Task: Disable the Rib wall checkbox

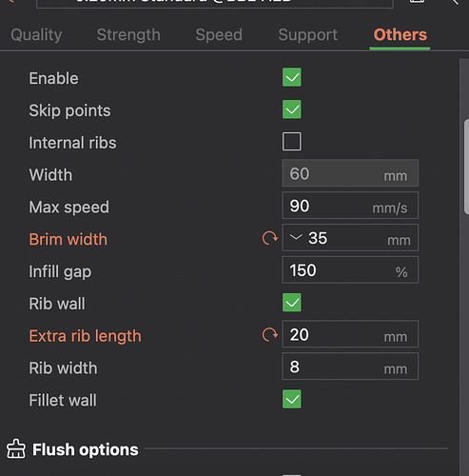Action: [x=292, y=303]
